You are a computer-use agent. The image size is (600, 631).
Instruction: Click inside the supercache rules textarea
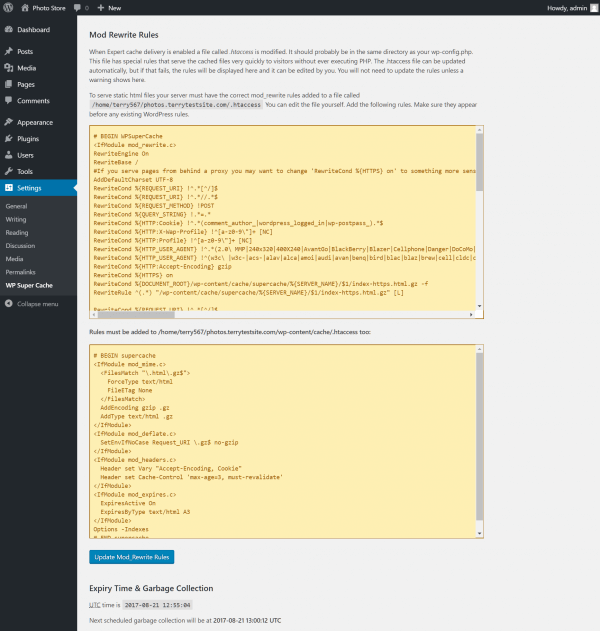pos(282,441)
